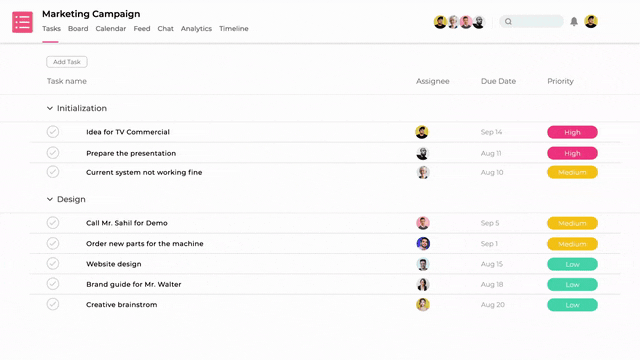Viewport: 640px width, 360px height.
Task: Collapse the Initialization section
Action: click(x=50, y=108)
